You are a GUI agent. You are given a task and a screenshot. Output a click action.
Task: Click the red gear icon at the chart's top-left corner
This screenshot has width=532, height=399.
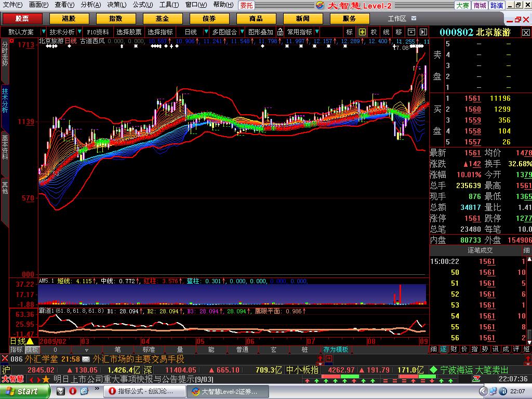click(11, 41)
